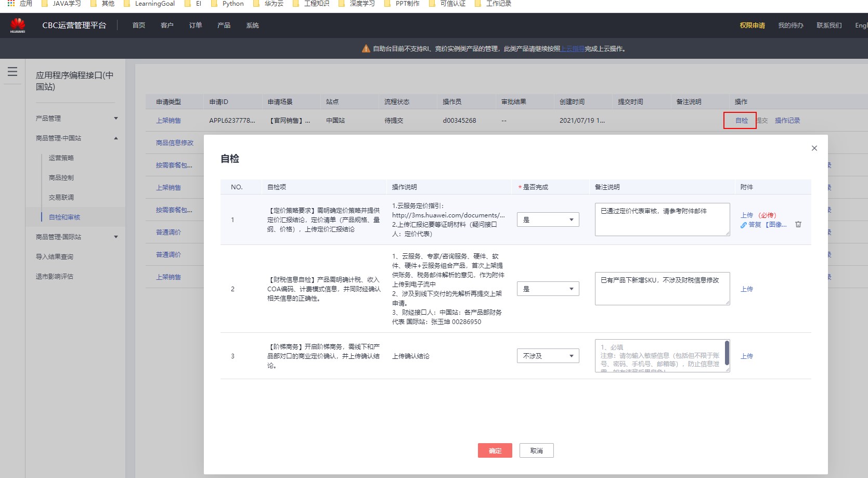Select 自检和审核 in the sidebar
The image size is (868, 478).
click(x=64, y=217)
